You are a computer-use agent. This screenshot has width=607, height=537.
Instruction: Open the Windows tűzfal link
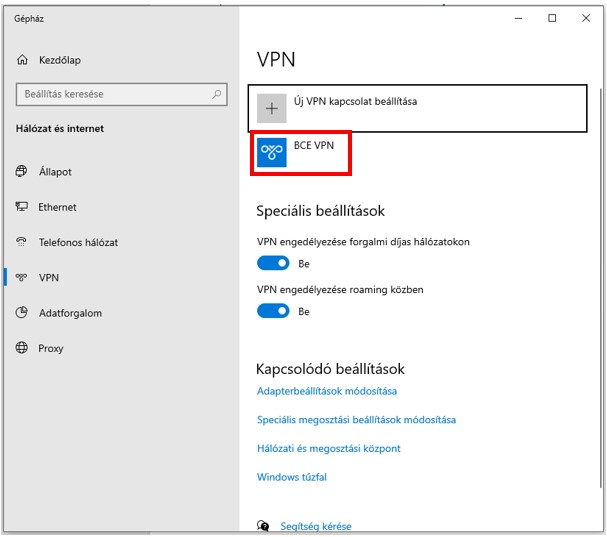[292, 477]
